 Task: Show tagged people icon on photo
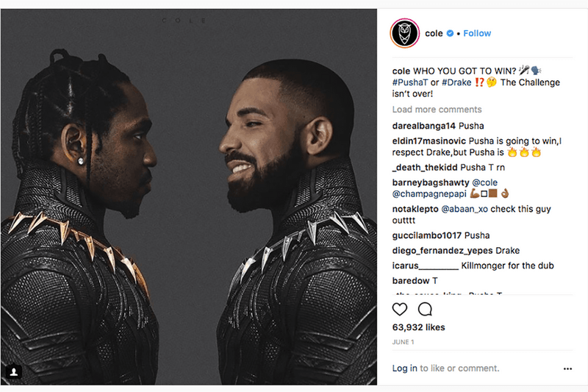[x=14, y=371]
